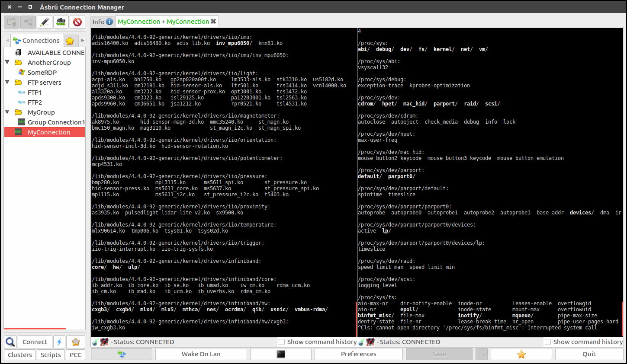Close the MyConnection + MyConnection tab

pos(213,21)
